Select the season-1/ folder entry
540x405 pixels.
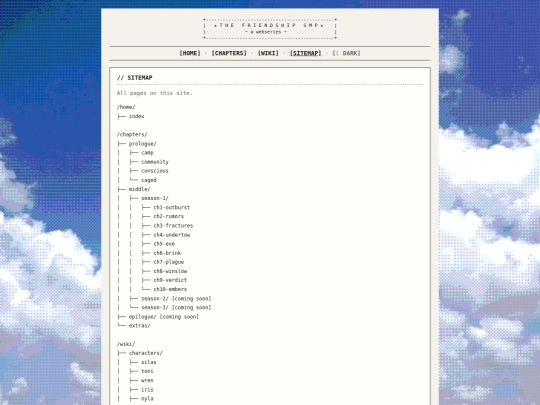pyautogui.click(x=155, y=198)
